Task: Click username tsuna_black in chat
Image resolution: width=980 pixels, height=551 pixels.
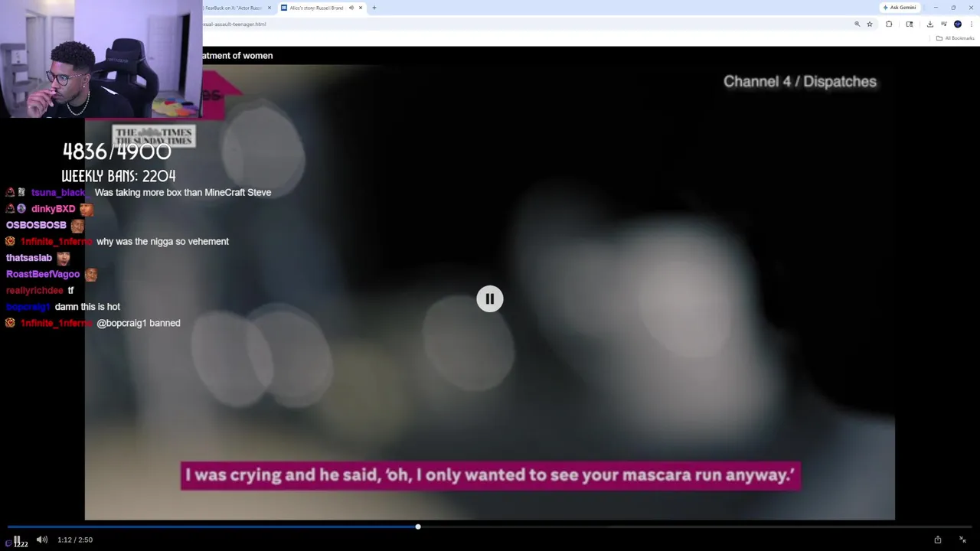Action: pos(58,193)
